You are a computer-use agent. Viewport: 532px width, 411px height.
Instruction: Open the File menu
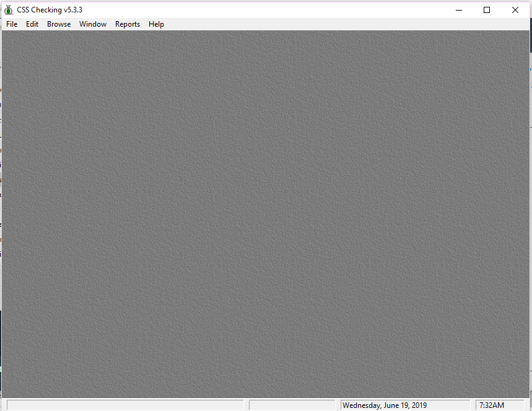coord(12,24)
